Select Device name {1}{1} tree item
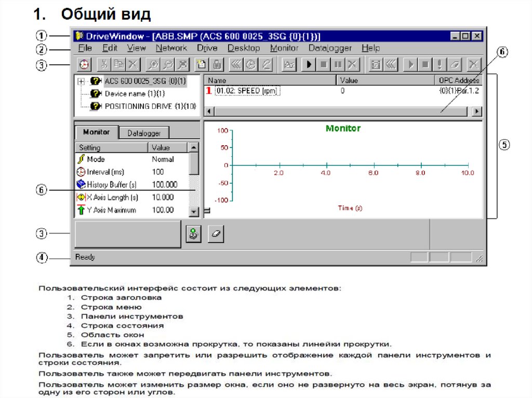Screen dimensions: 532x398 click(135, 93)
